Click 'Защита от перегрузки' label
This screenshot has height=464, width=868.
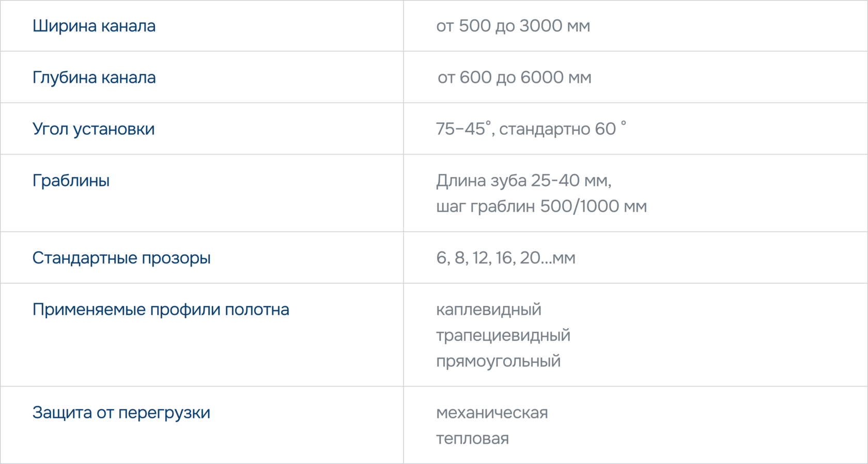click(121, 413)
